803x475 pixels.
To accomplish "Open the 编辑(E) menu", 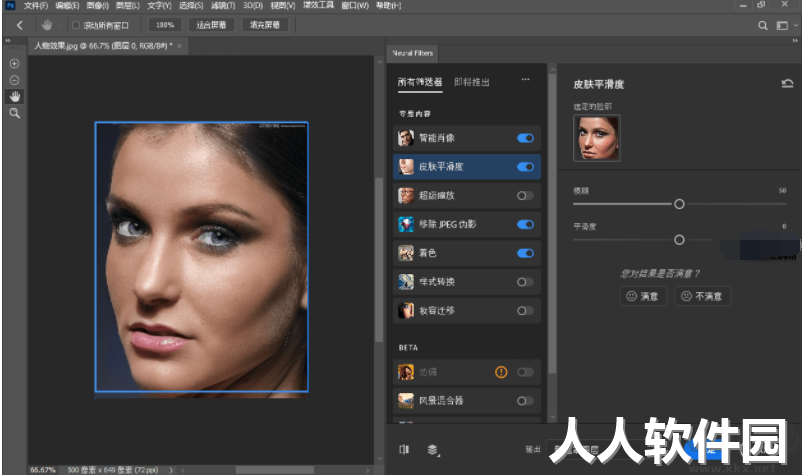I will coord(67,6).
